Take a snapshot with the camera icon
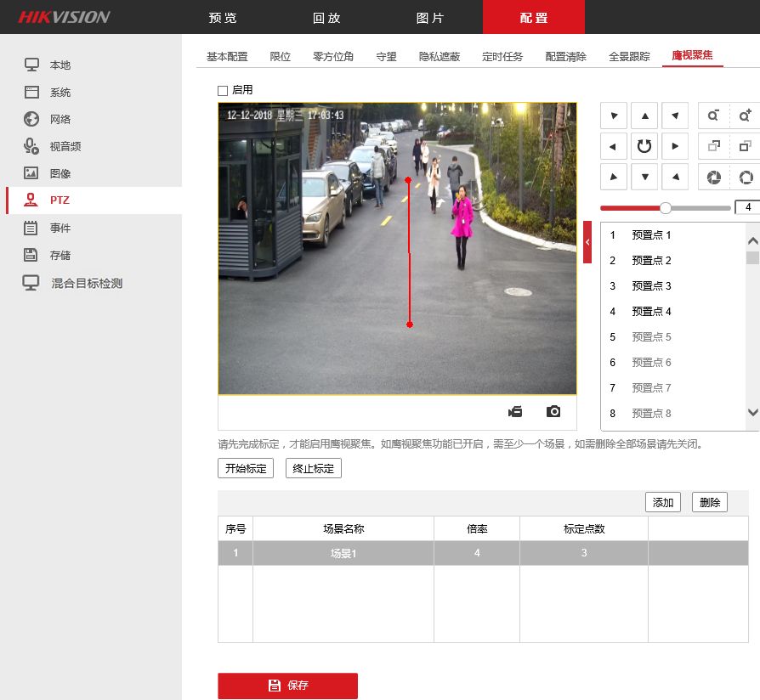 [553, 412]
